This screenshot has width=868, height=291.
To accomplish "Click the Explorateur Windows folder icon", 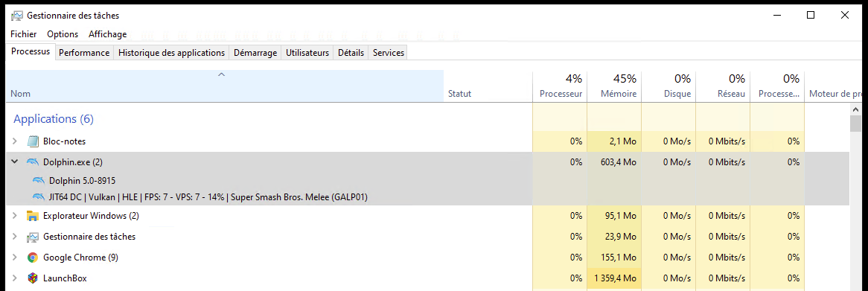I will [33, 216].
